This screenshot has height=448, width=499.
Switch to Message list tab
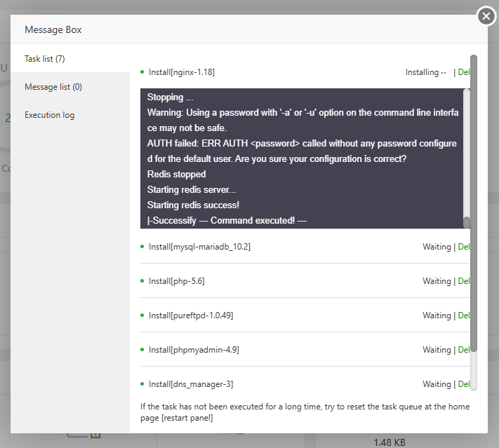click(53, 87)
